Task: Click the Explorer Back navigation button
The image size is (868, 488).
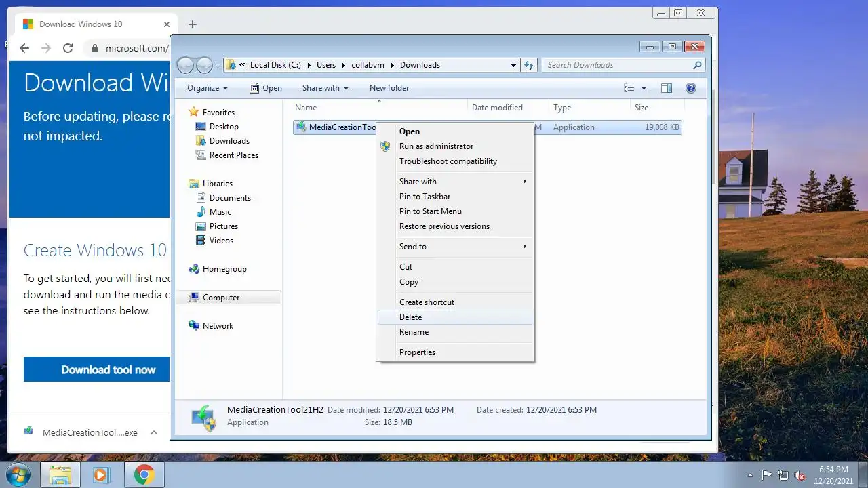Action: click(x=186, y=65)
